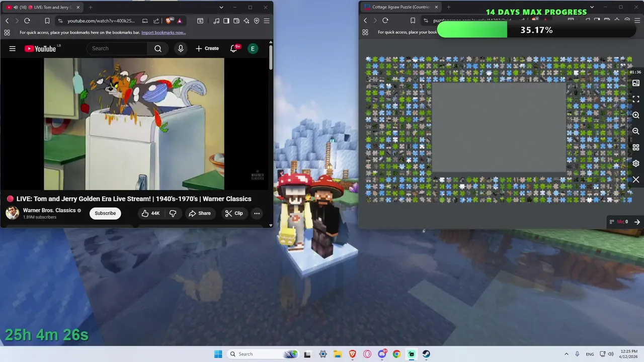Click the Clip button

234,213
